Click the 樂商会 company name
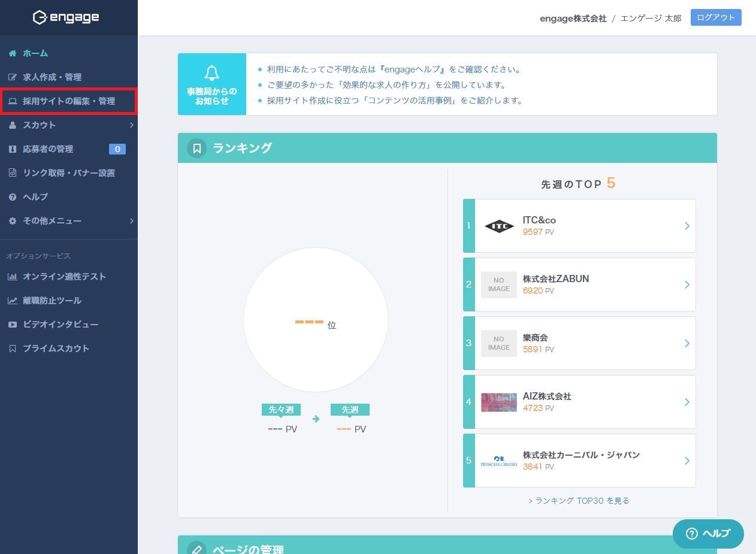The image size is (756, 554). [x=535, y=338]
